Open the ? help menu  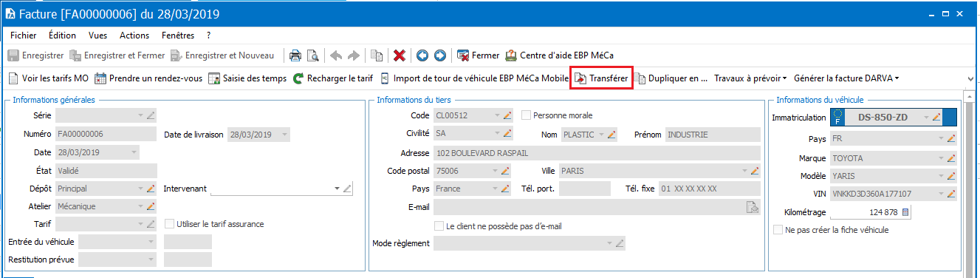(x=209, y=35)
